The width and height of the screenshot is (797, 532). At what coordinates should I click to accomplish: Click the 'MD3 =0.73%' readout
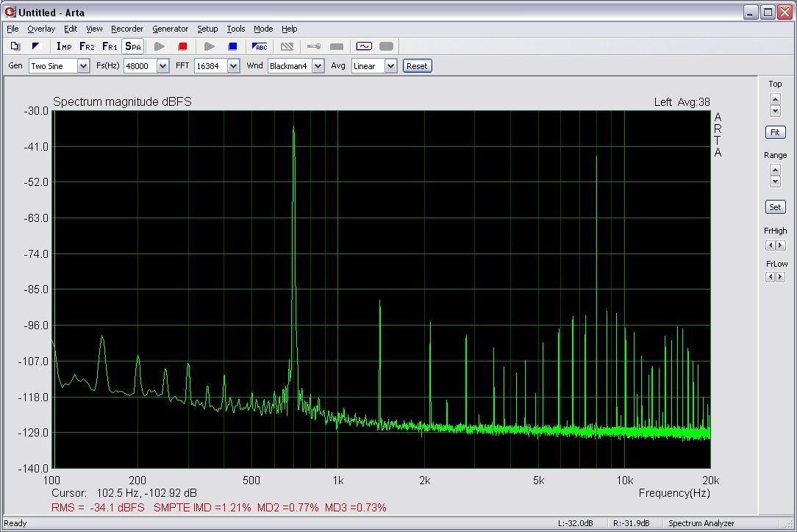click(356, 508)
